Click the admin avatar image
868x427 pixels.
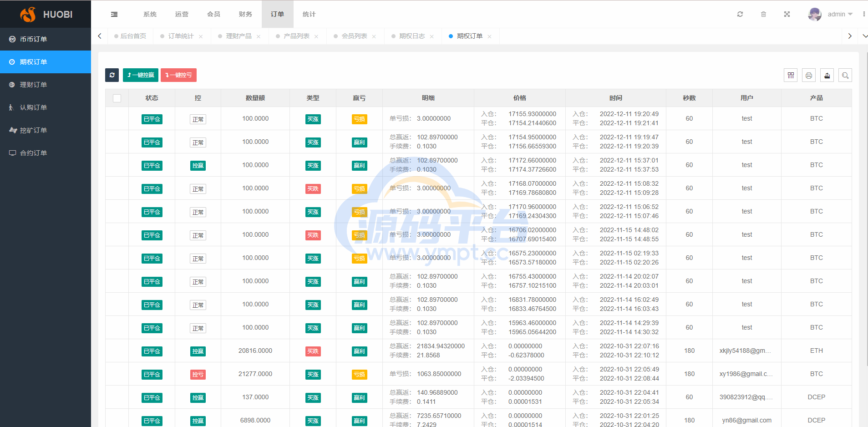point(815,14)
